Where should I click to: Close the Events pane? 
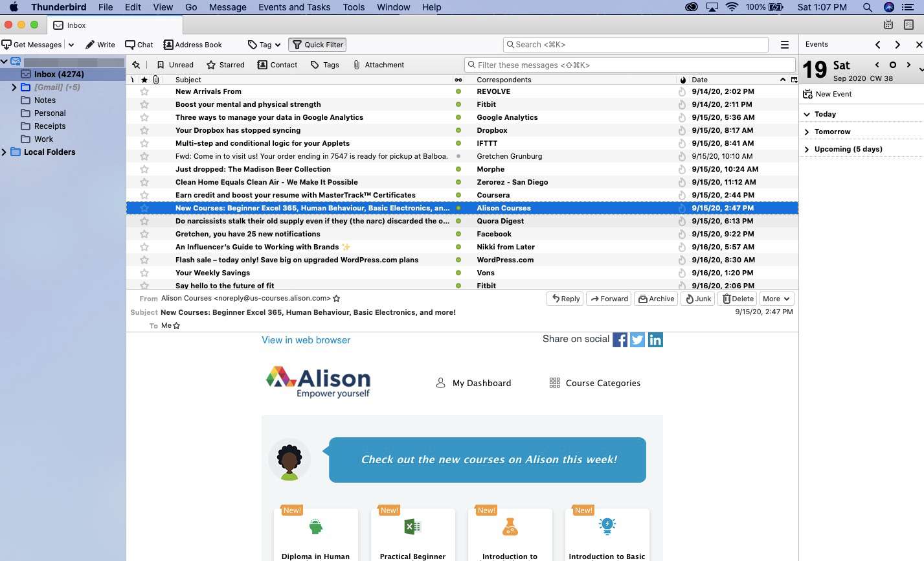[919, 45]
